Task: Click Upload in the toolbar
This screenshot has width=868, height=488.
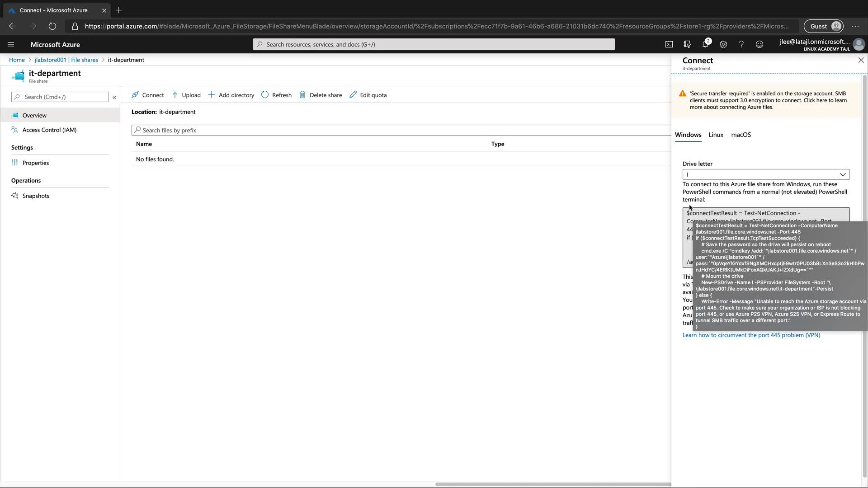Action: [186, 95]
